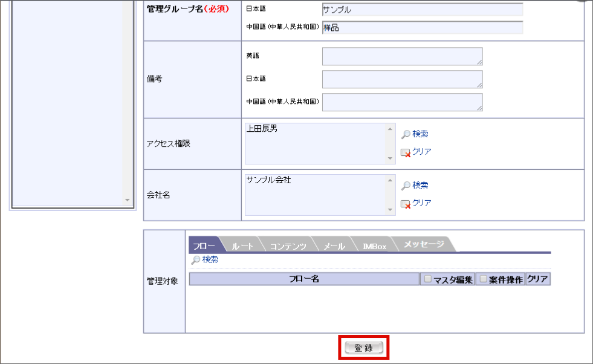Click magnifier icon under the フロー tab
The width and height of the screenshot is (593, 364).
[195, 260]
